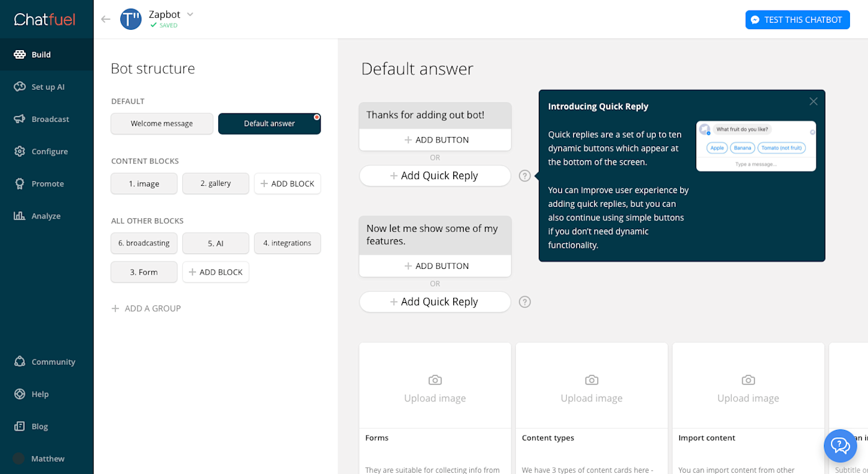This screenshot has height=474, width=868.
Task: Click the Chatfuel logo
Action: (45, 19)
